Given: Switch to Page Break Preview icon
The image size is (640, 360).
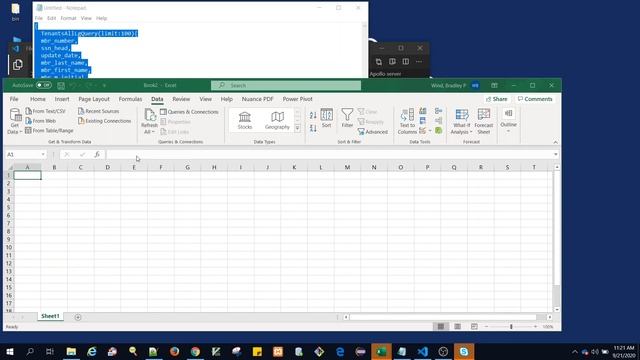Looking at the screenshot, I should pyautogui.click(x=474, y=327).
